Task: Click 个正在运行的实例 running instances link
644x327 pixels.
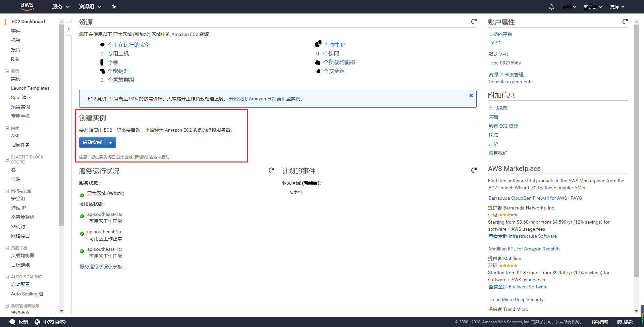Action: tap(129, 45)
